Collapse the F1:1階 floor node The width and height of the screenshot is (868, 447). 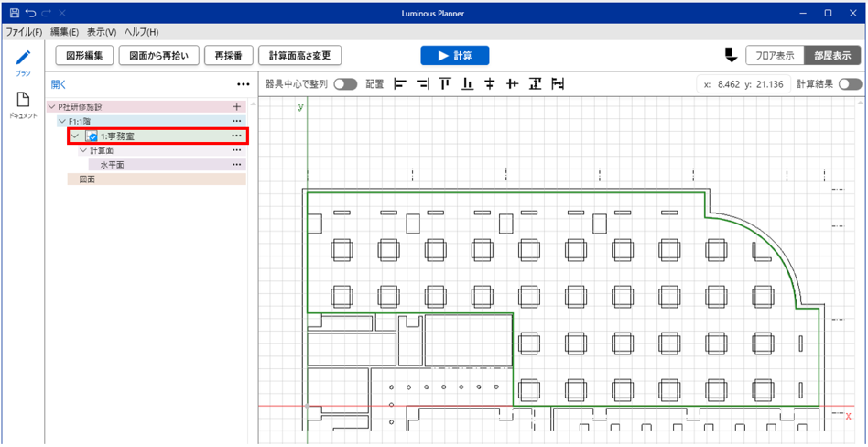[61, 121]
